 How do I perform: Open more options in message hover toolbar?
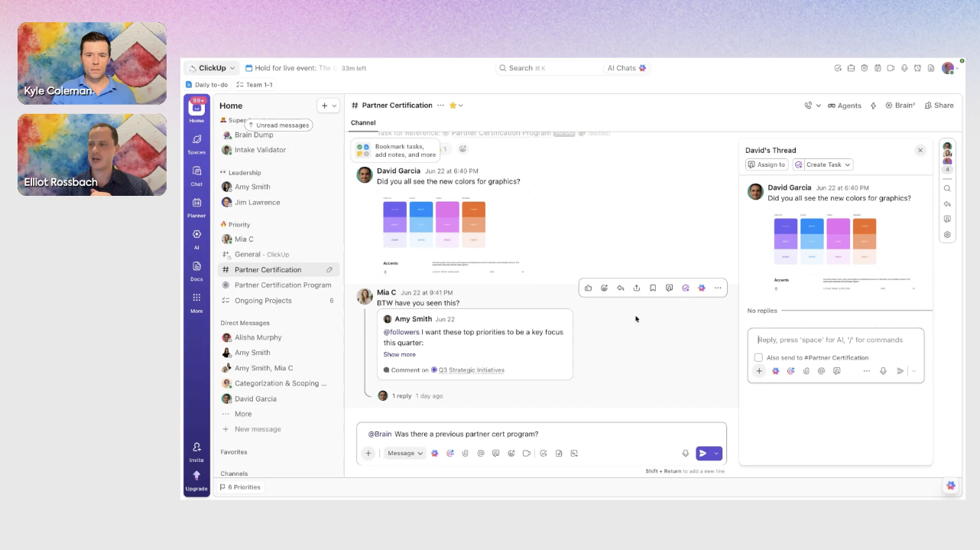[718, 288]
